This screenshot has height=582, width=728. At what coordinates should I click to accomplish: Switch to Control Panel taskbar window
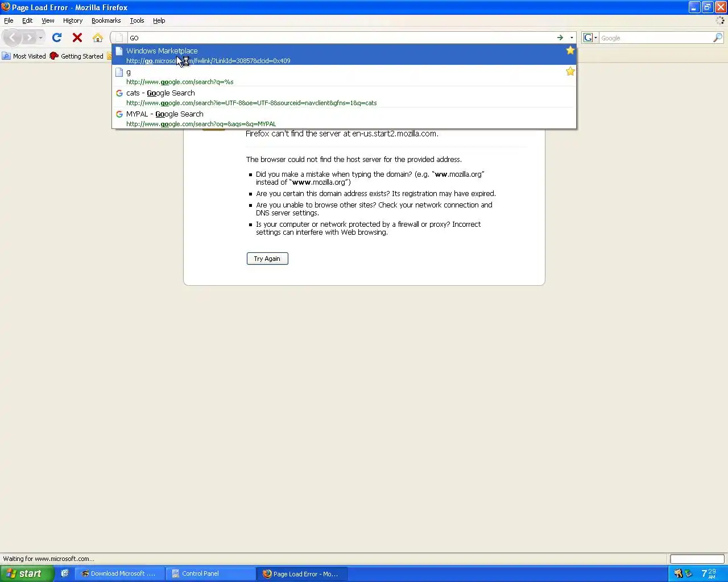pos(211,573)
